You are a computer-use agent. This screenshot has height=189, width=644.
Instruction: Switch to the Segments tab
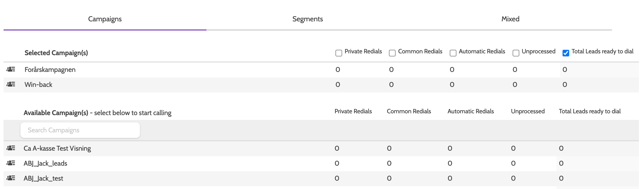click(x=307, y=19)
